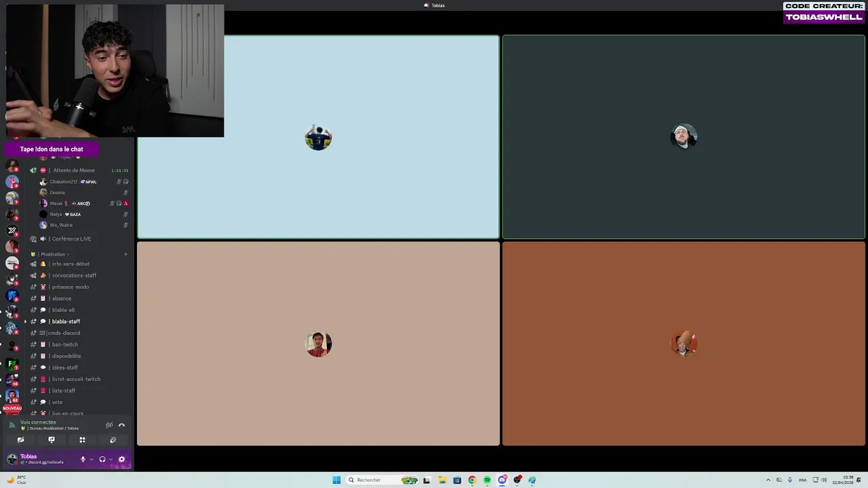
Task: Open the convocations-staff channel
Action: (x=79, y=275)
